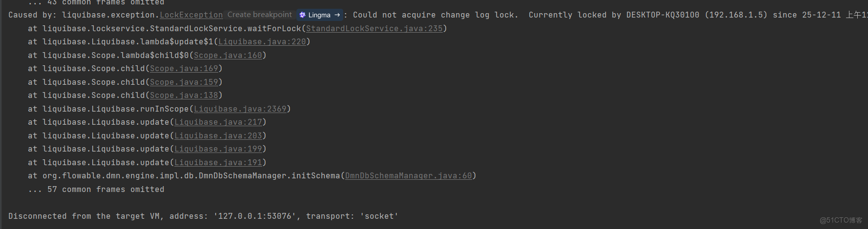The image size is (868, 229).
Task: Click the 51CTO博客 watermark
Action: (841, 220)
